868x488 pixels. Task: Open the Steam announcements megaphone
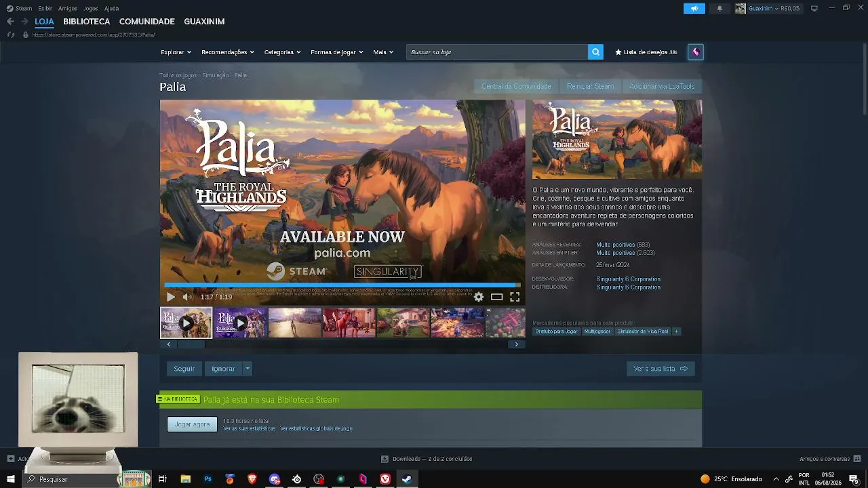[x=694, y=8]
